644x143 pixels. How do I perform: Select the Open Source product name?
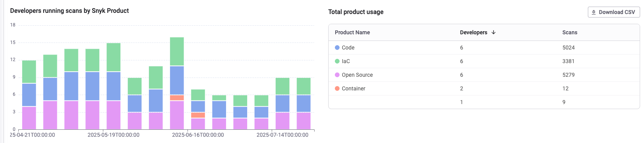pos(357,75)
